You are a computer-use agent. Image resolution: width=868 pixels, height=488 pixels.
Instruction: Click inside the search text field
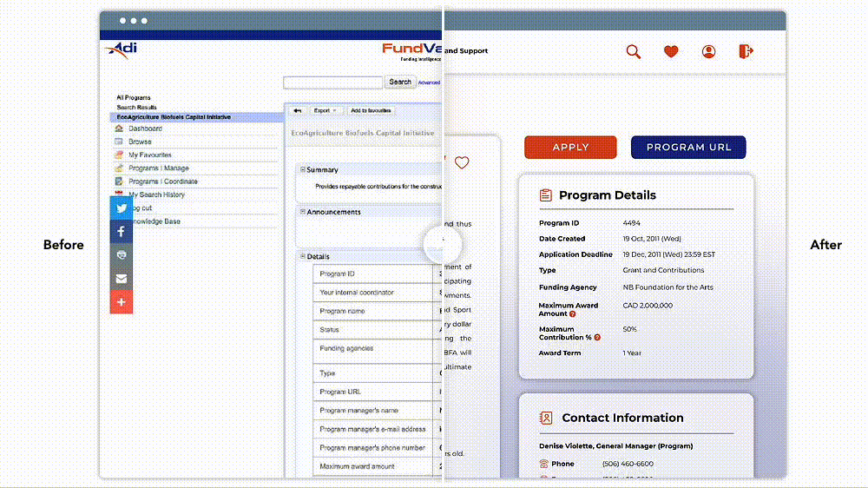click(x=332, y=82)
